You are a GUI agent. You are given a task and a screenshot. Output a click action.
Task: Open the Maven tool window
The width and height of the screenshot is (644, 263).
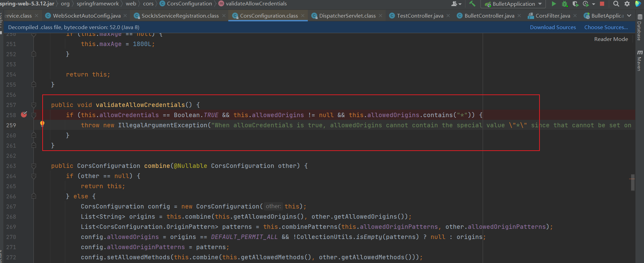pos(639,61)
